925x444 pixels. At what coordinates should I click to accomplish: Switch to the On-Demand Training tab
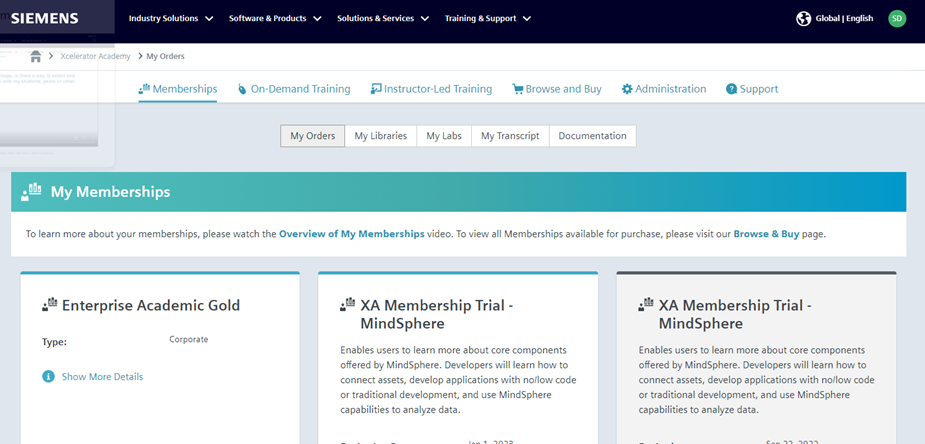point(294,89)
